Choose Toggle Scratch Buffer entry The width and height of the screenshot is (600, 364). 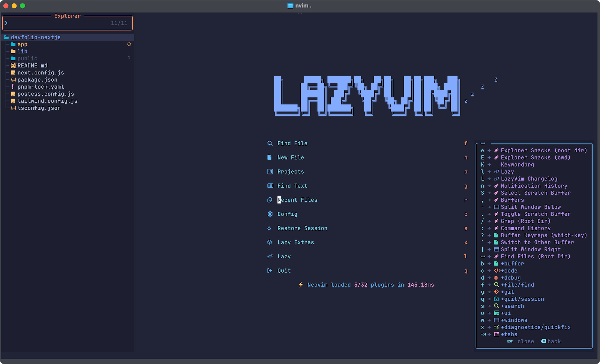pos(535,214)
